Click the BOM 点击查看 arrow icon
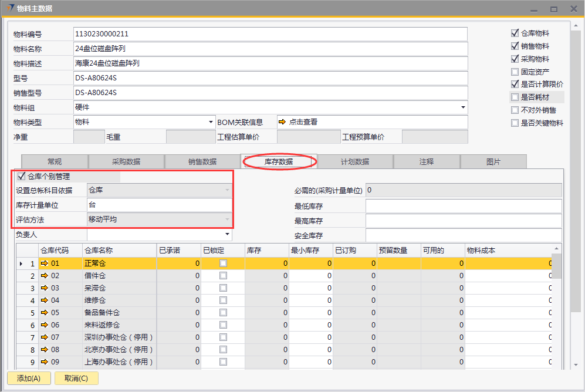 (x=282, y=122)
